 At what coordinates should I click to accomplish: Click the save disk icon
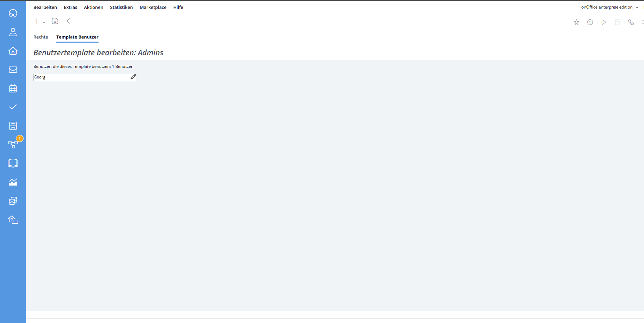click(x=55, y=21)
